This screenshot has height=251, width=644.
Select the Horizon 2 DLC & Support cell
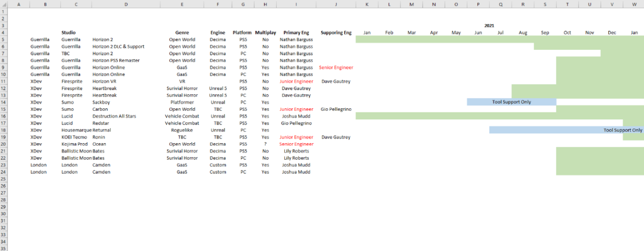pos(118,46)
